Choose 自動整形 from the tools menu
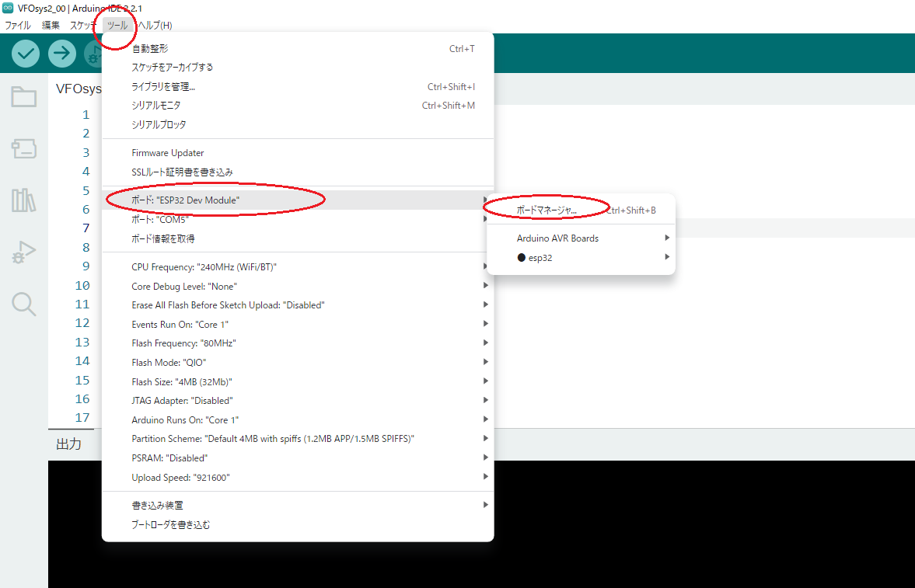Viewport: 915px width, 588px height. pos(298,48)
